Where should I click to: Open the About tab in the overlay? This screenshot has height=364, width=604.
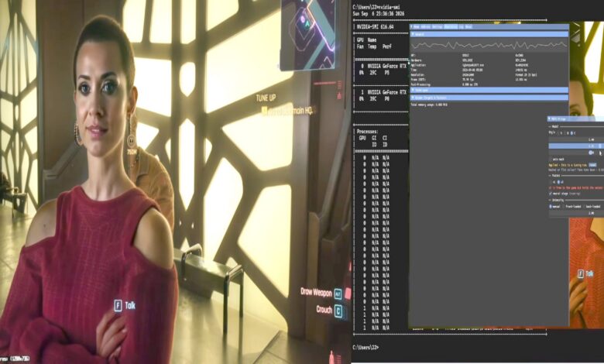[468, 27]
